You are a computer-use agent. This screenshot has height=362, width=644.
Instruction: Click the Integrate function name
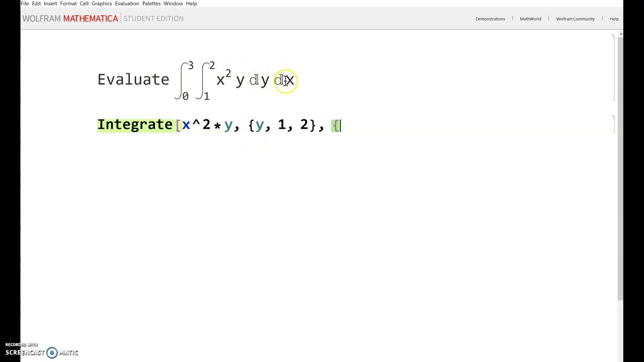135,125
